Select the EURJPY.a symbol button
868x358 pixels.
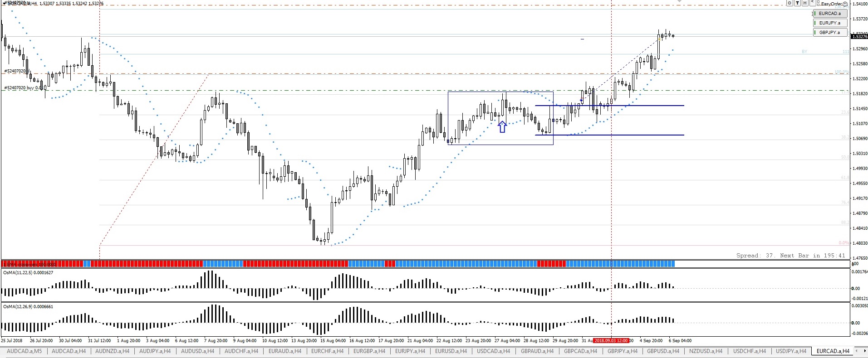tap(830, 23)
